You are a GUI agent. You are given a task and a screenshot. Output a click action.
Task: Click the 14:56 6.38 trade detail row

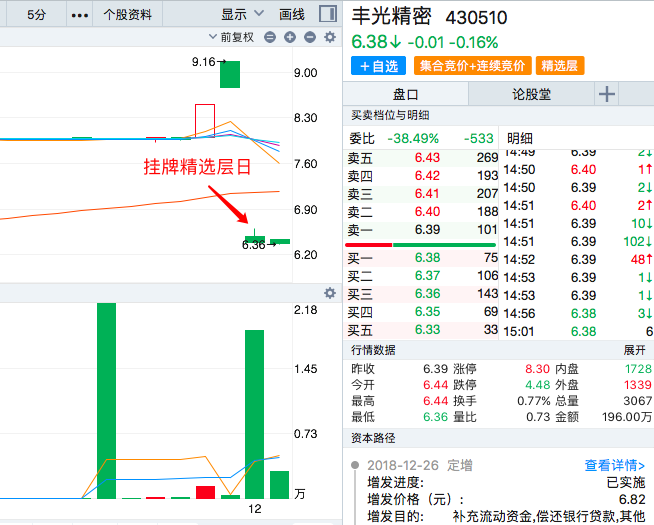click(x=578, y=314)
